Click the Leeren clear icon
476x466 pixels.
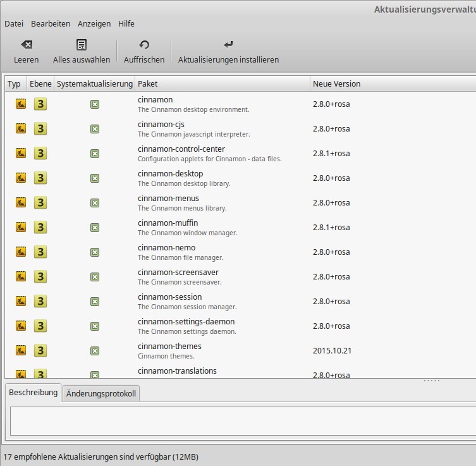pos(27,45)
